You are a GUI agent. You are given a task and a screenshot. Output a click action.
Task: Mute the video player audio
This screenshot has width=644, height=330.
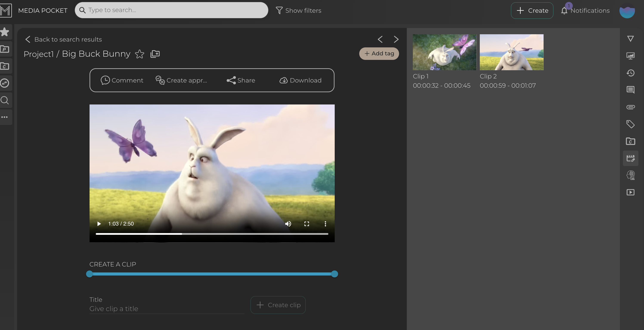click(288, 224)
